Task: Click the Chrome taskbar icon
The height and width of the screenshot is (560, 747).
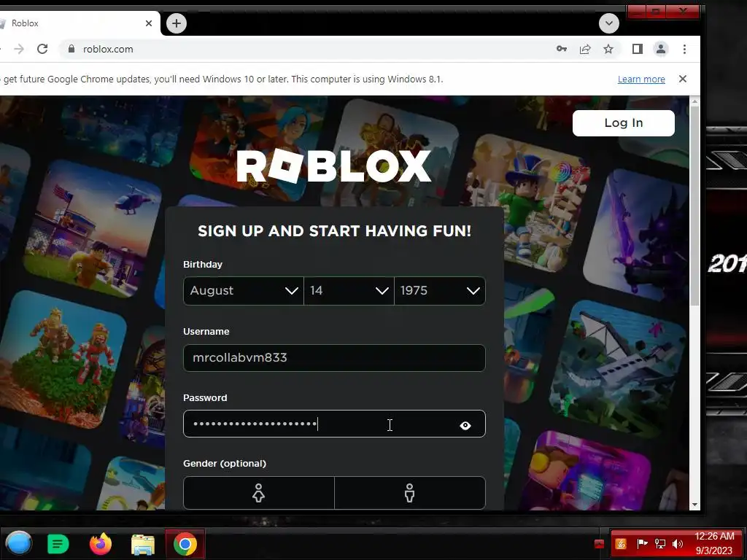Action: (185, 543)
